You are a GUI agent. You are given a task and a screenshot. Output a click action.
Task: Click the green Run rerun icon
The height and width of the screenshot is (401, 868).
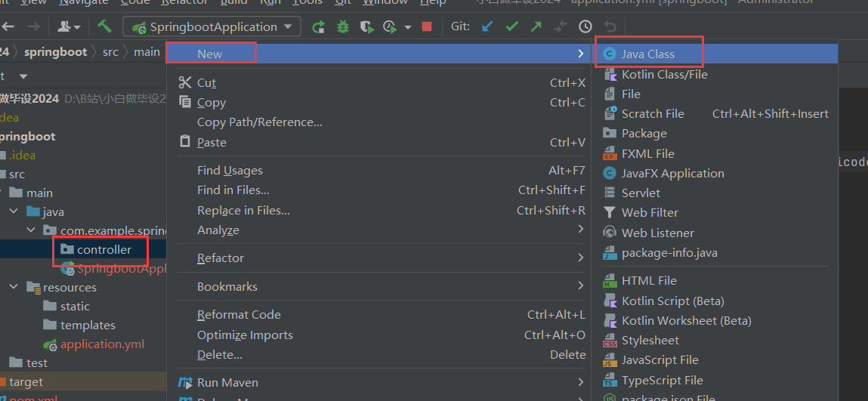(318, 26)
